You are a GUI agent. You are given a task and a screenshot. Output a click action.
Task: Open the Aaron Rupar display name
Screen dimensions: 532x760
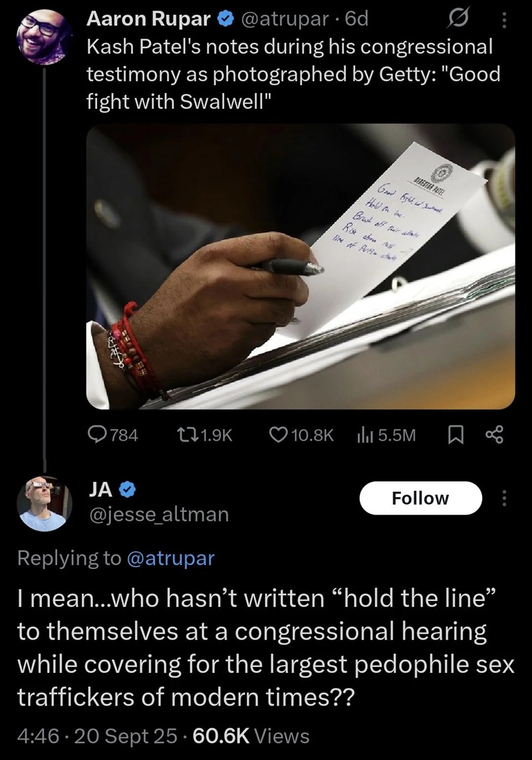point(148,19)
